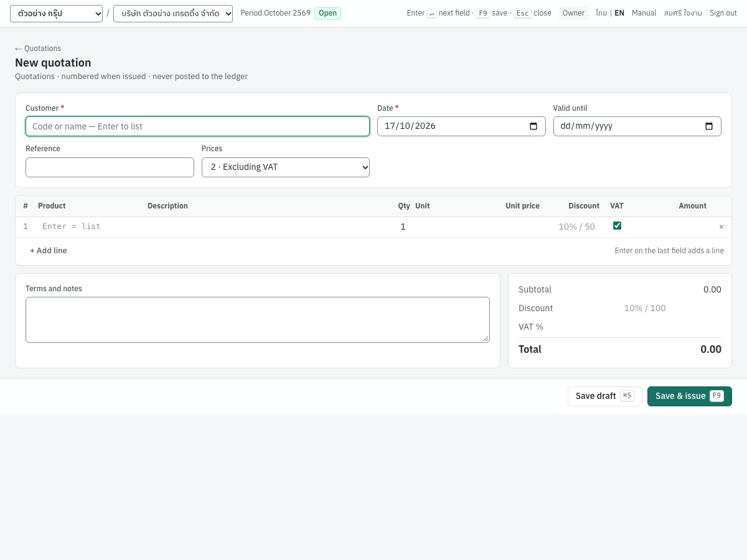Sign out of the application
The width and height of the screenshot is (747, 560).
723,13
